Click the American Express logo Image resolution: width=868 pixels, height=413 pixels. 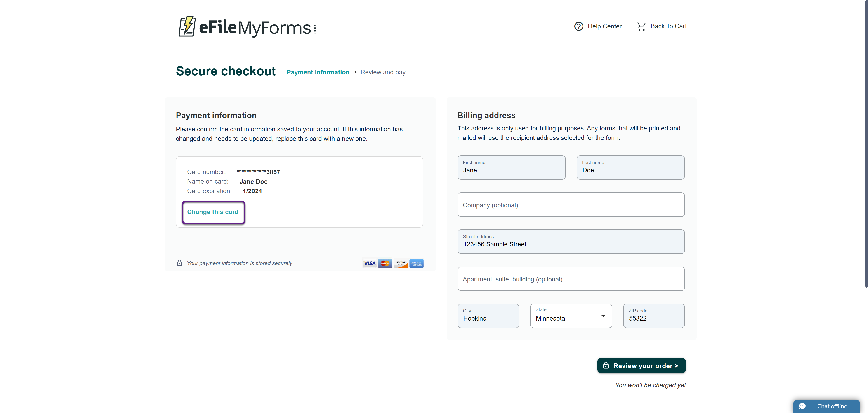pos(416,263)
